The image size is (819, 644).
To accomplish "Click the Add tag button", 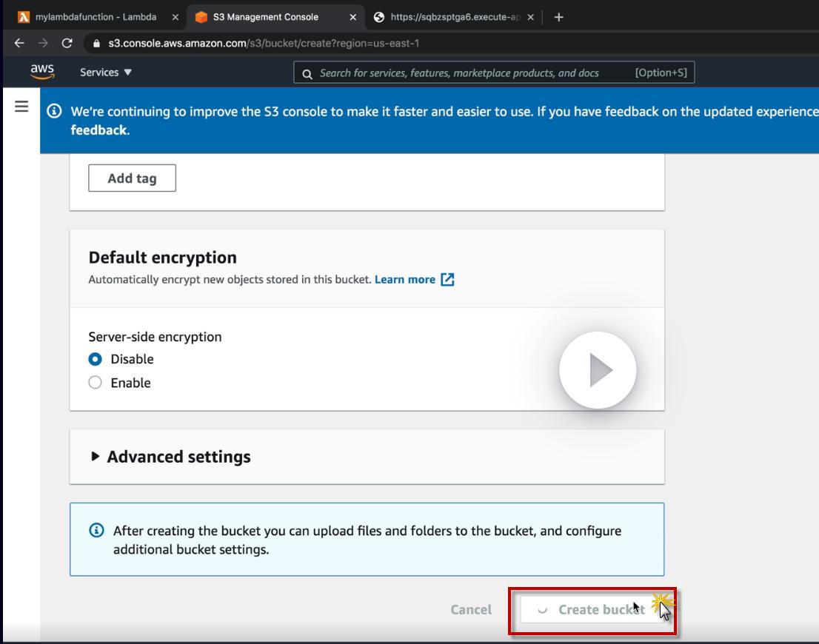I will [132, 178].
